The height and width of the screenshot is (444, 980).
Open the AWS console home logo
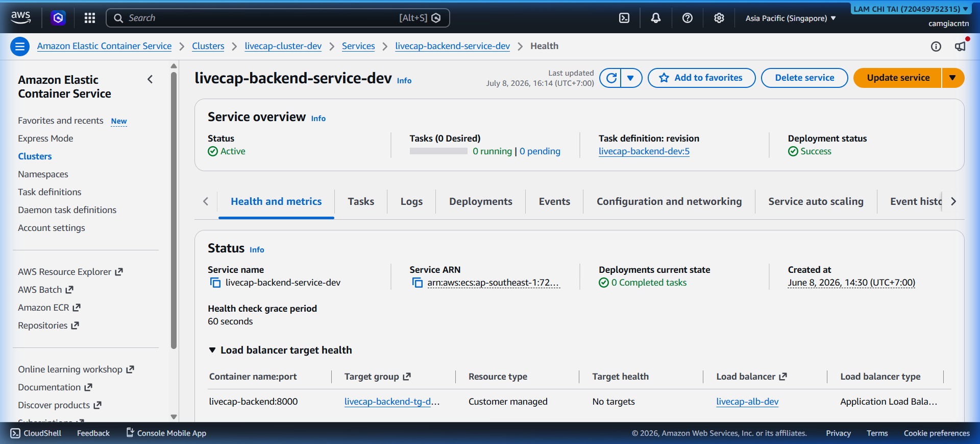tap(21, 17)
